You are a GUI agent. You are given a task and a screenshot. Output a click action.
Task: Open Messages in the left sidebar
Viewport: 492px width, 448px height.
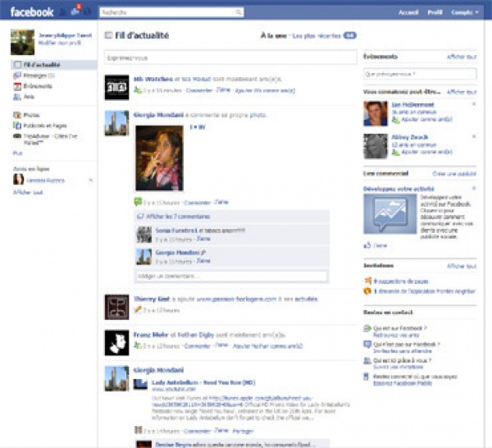point(34,75)
